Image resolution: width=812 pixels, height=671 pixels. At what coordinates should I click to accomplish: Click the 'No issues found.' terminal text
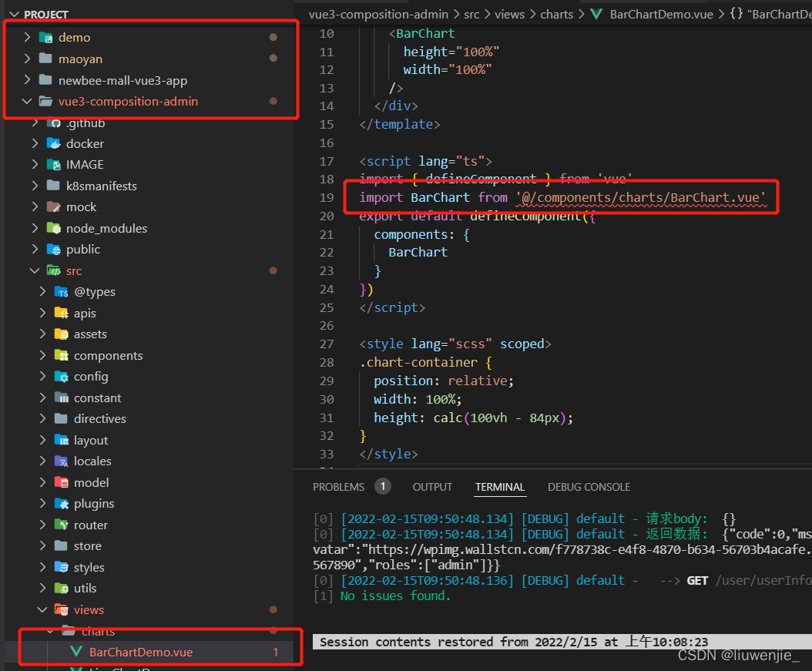point(396,596)
